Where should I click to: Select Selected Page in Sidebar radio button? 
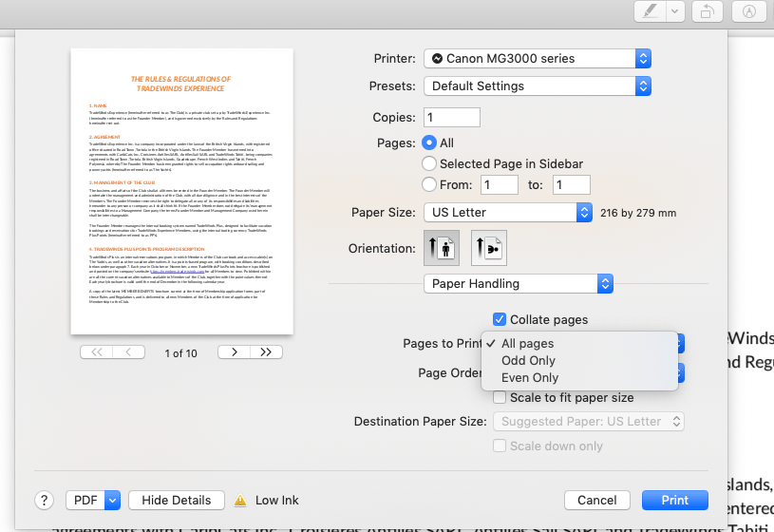(x=429, y=163)
